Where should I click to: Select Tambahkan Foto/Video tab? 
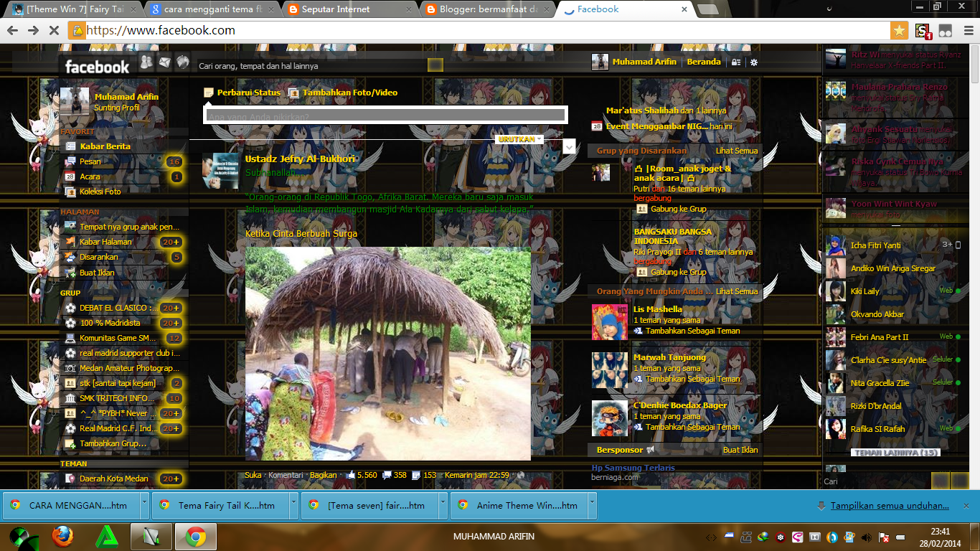343,93
